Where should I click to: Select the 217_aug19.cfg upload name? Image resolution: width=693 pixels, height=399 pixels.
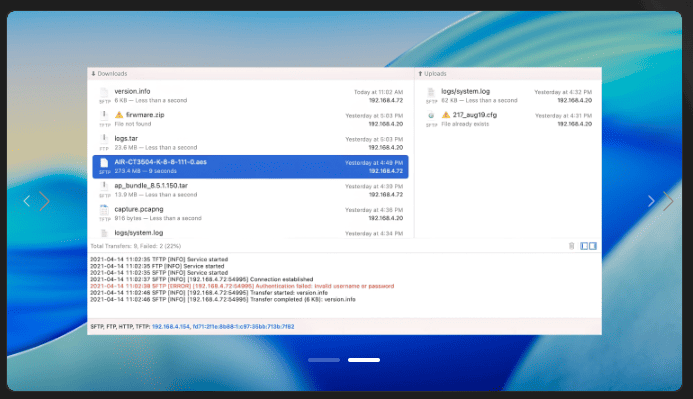pos(475,115)
